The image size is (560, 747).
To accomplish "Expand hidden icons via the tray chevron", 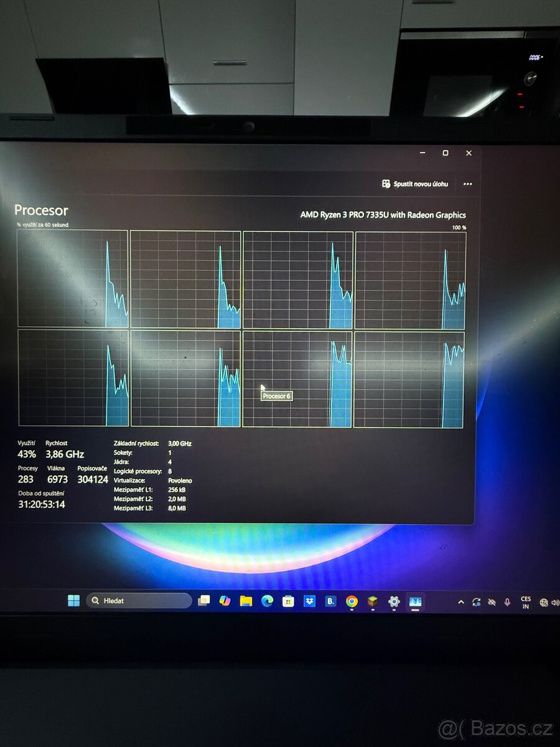I will (x=460, y=601).
